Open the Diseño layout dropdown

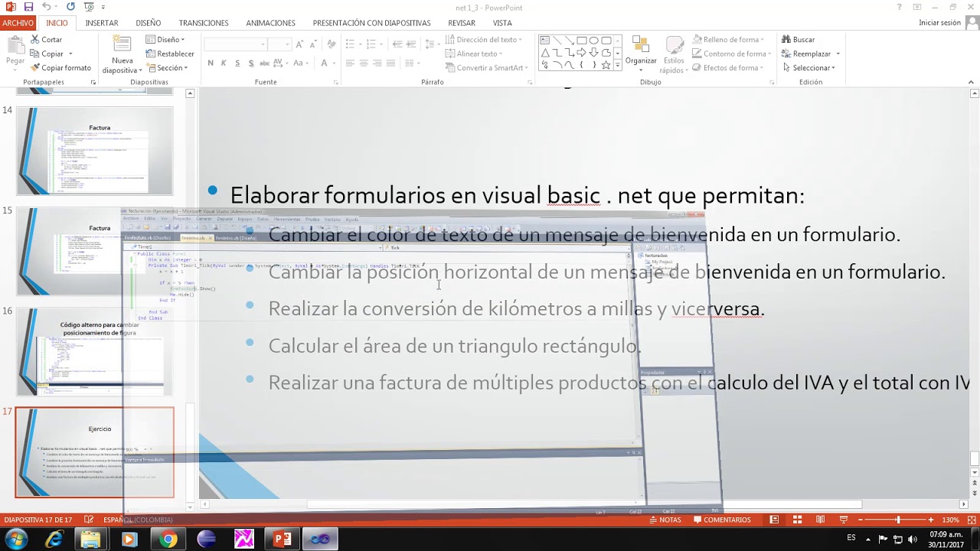(165, 39)
